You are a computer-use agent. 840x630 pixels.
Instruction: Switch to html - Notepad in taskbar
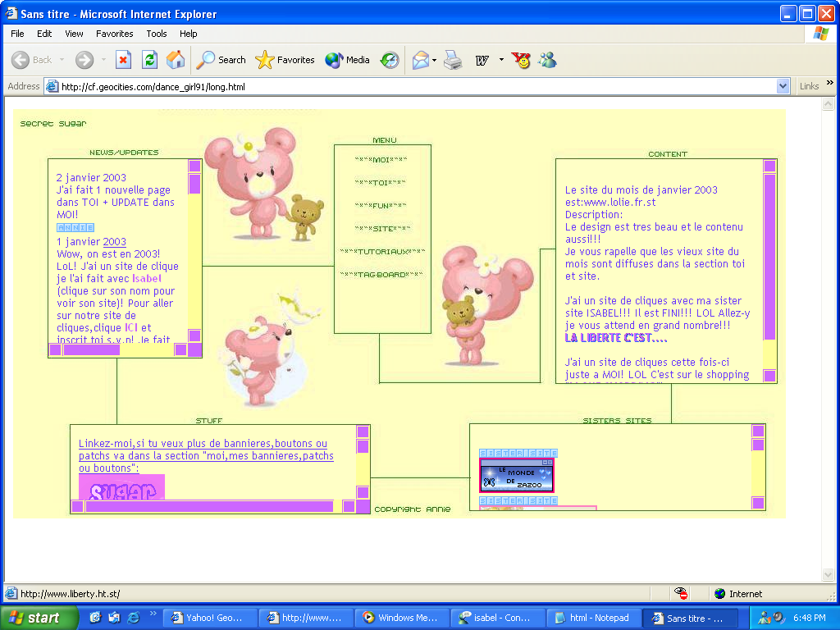coord(593,618)
